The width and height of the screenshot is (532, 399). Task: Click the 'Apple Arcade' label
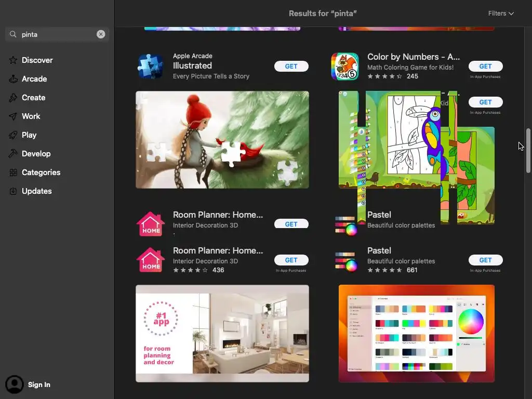click(193, 56)
